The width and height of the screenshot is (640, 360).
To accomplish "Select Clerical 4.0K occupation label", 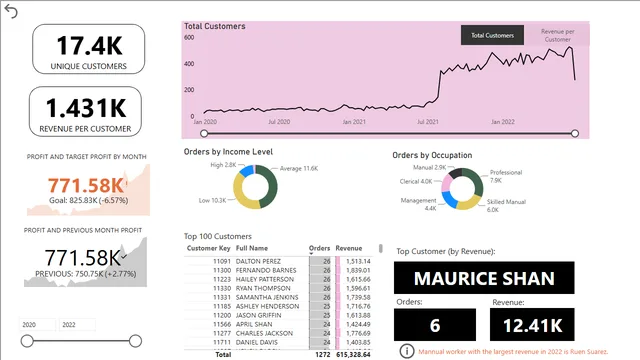I will tap(416, 181).
